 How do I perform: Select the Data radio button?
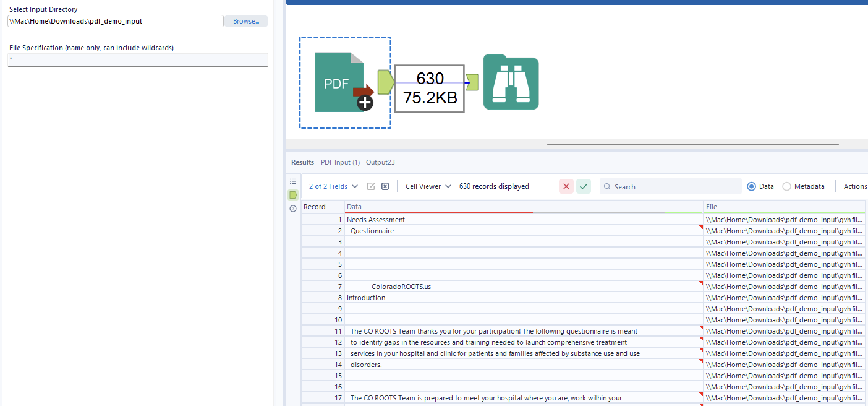(x=751, y=186)
